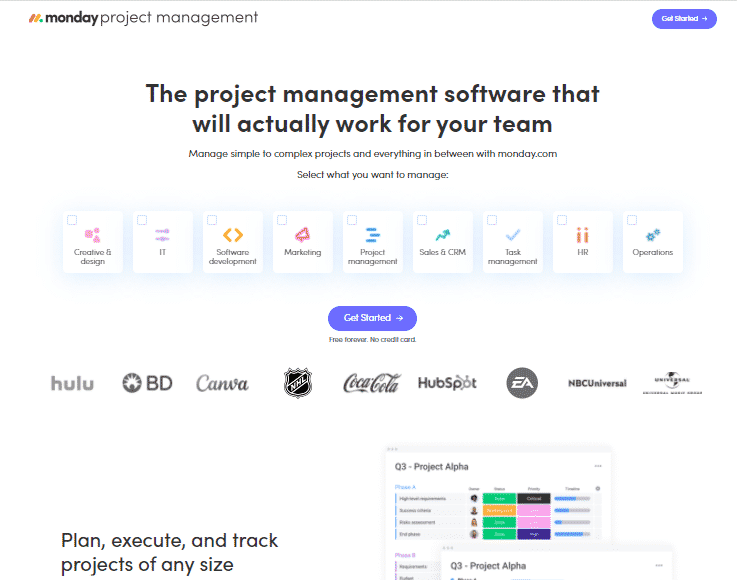This screenshot has width=737, height=580.
Task: Click the centered Get Started button
Action: pos(372,318)
